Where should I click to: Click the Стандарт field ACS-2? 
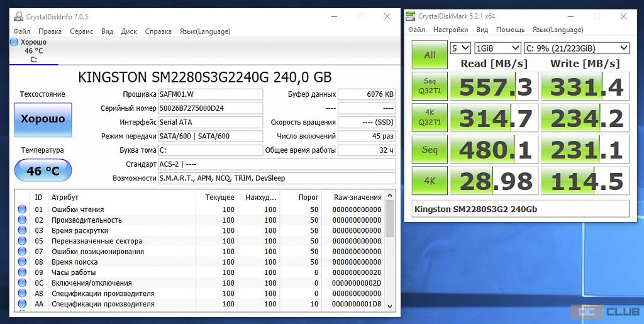pos(277,164)
